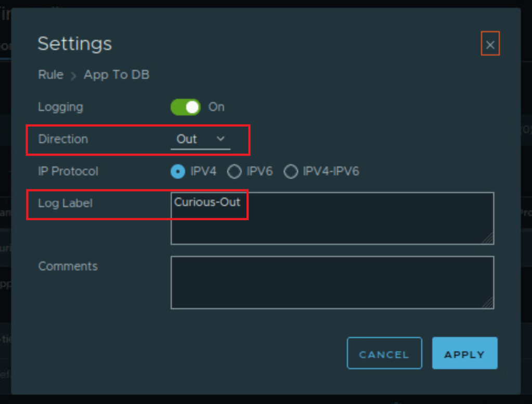Choose the IPV6 protocol option

pyautogui.click(x=235, y=171)
